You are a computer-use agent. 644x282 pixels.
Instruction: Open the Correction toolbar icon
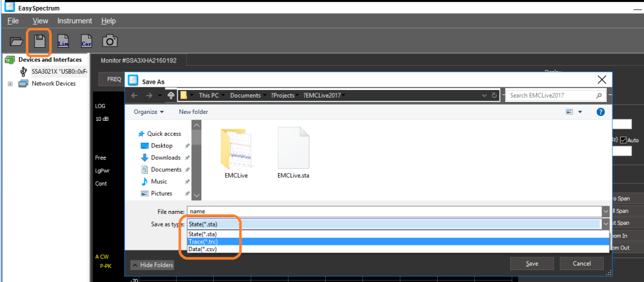pos(87,42)
